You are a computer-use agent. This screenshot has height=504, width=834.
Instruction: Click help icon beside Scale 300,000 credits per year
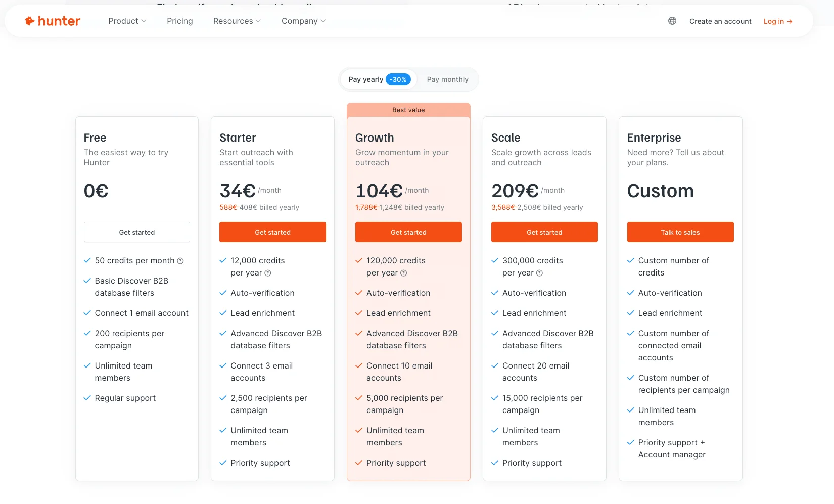pyautogui.click(x=539, y=273)
